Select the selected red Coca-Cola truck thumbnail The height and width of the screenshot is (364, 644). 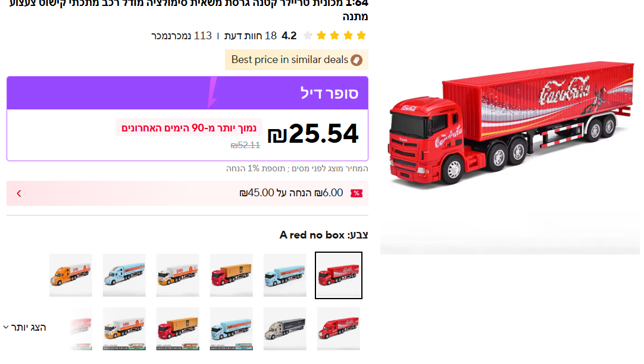tap(339, 275)
